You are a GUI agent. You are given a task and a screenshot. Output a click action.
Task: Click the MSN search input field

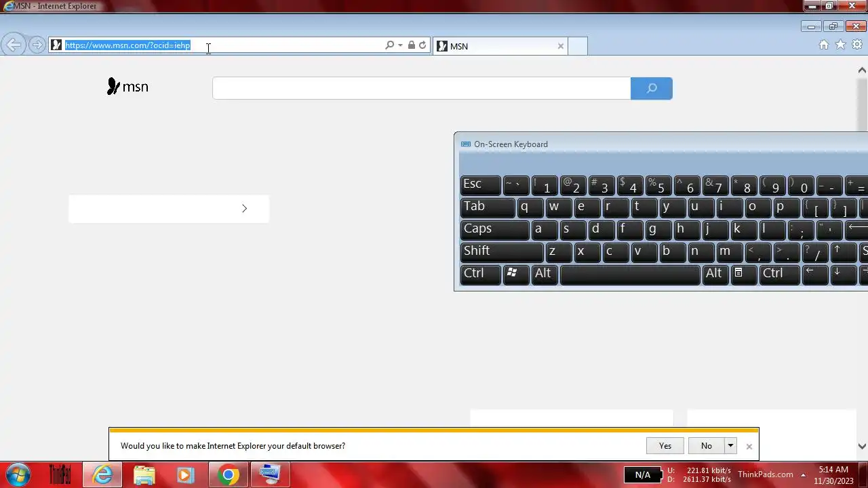pos(421,88)
